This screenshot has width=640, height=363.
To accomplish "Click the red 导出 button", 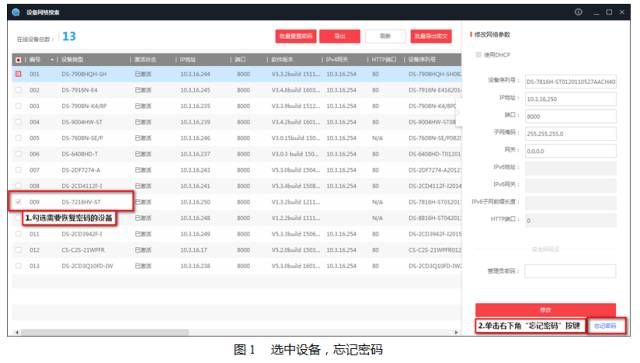I will pos(340,36).
